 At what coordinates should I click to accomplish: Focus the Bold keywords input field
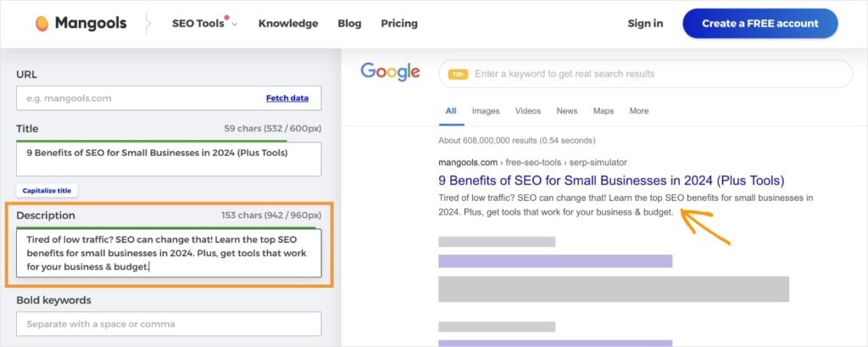click(169, 324)
